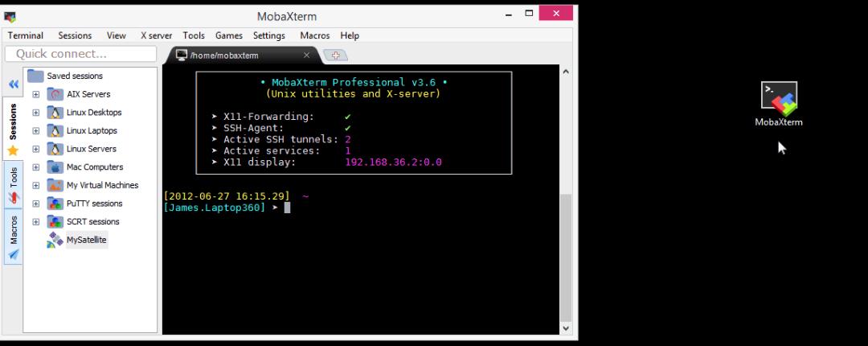Viewport: 868px width, 346px height.
Task: Click the Linux Laptops penguin folder icon
Action: pyautogui.click(x=55, y=131)
